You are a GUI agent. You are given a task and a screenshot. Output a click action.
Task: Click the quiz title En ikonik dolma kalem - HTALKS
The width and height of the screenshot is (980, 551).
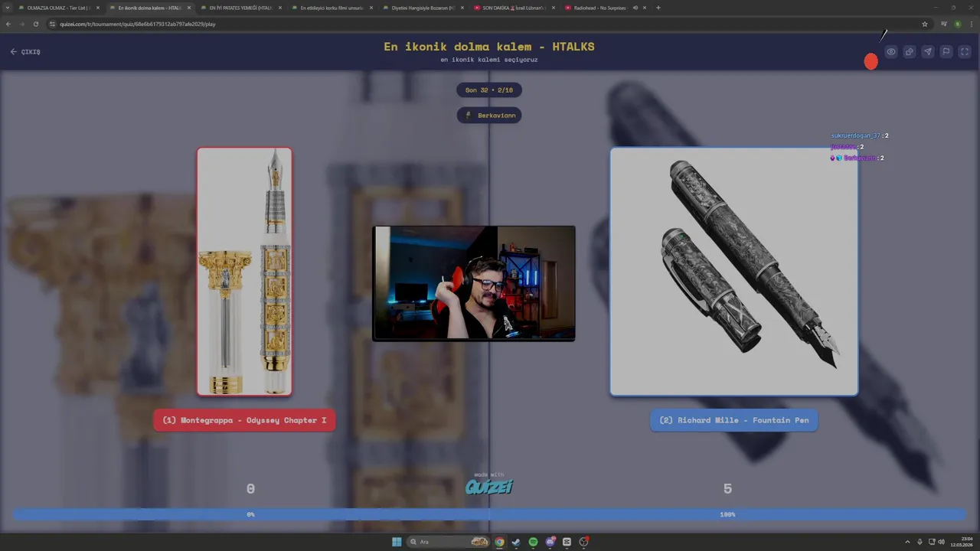489,47
